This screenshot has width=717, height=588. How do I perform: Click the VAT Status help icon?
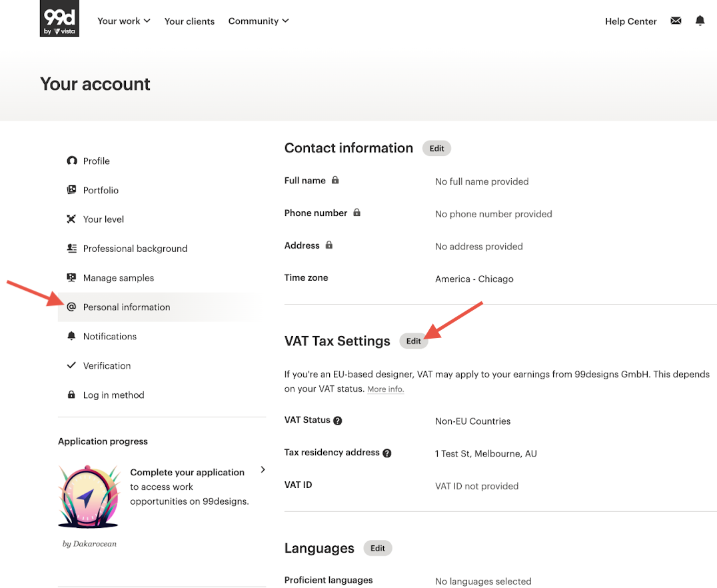click(337, 421)
